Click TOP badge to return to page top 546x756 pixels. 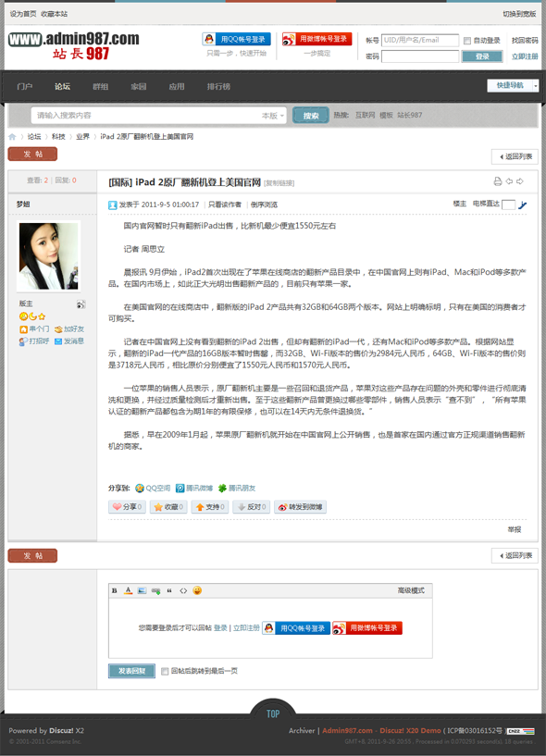[x=273, y=713]
